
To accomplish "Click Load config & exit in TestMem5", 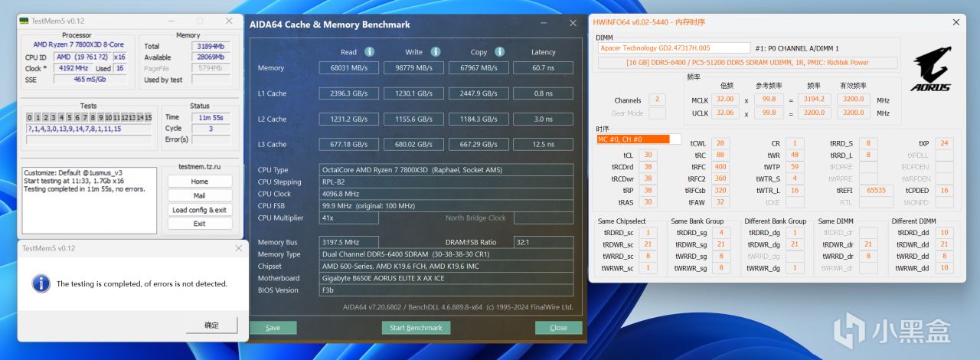I will tap(200, 209).
